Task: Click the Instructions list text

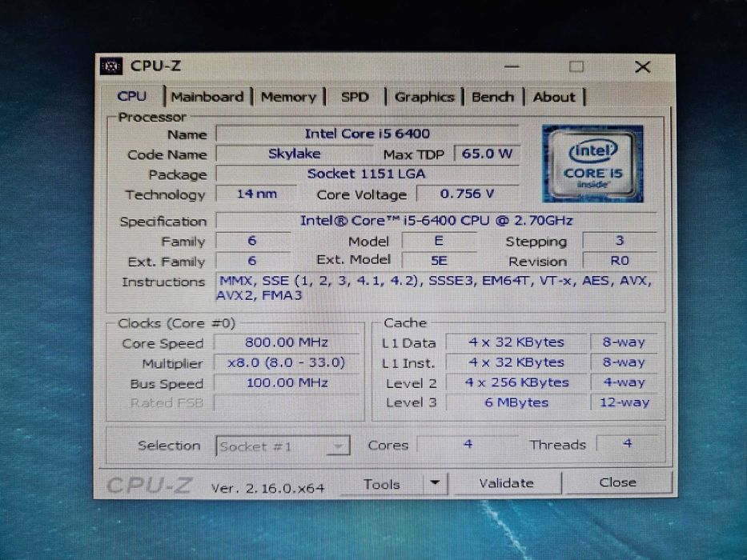Action: pyautogui.click(x=435, y=288)
